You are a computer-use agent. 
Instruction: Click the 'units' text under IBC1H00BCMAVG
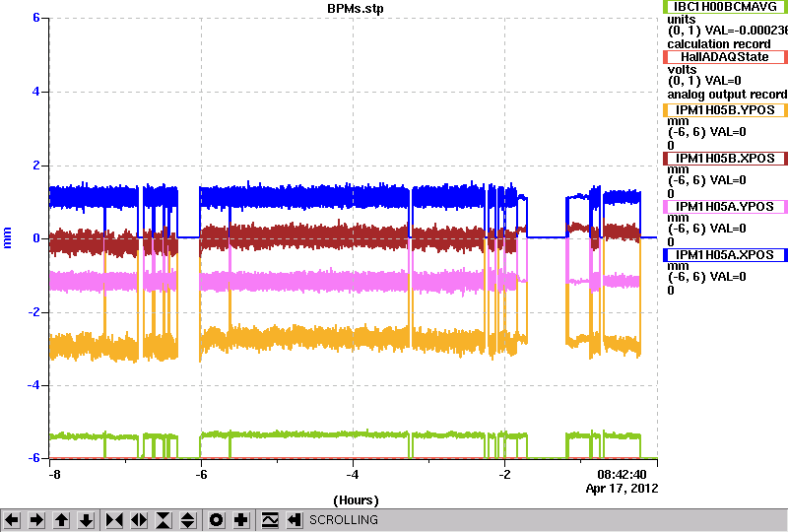682,20
